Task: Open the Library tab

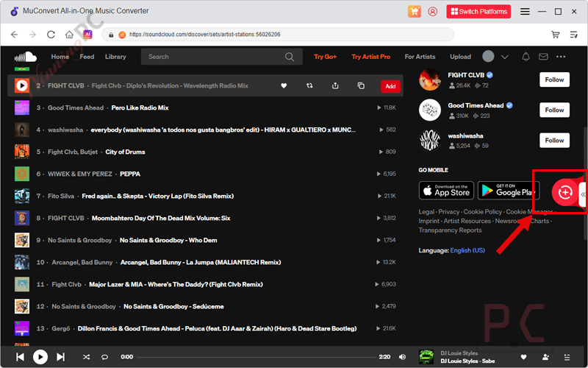Action: click(x=115, y=57)
